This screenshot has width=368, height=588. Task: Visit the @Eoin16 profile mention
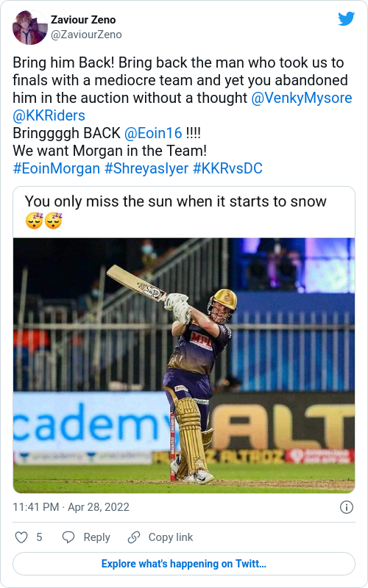pos(153,133)
